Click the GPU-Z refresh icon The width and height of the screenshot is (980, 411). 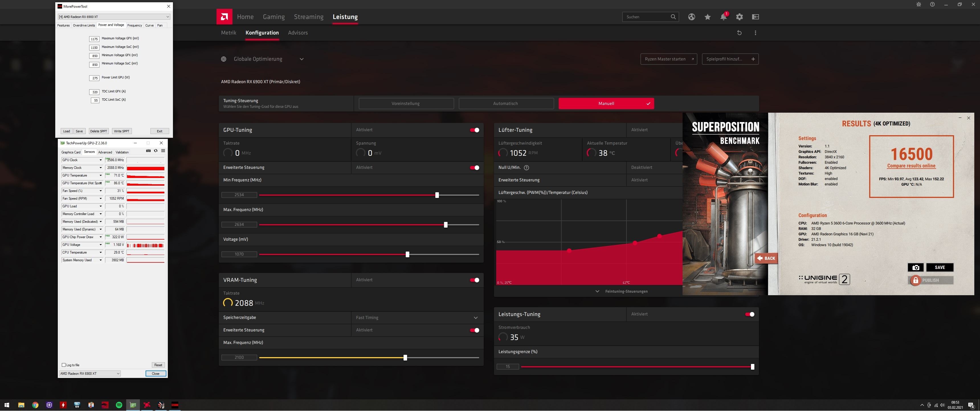[156, 151]
